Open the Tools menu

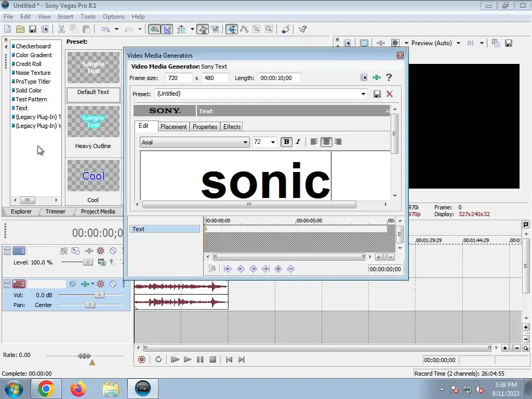coord(88,16)
